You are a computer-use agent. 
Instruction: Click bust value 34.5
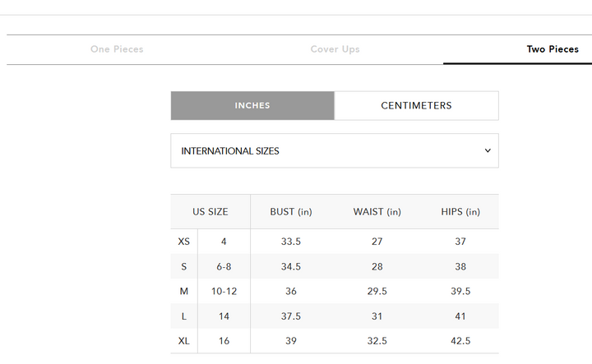coord(291,267)
